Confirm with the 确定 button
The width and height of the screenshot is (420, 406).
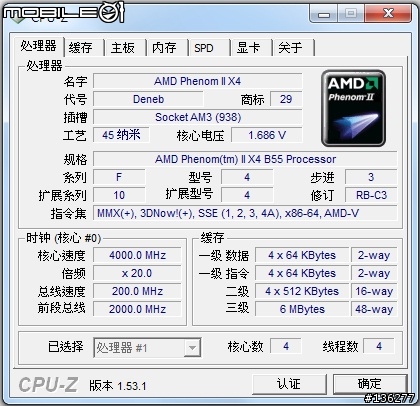coord(370,384)
